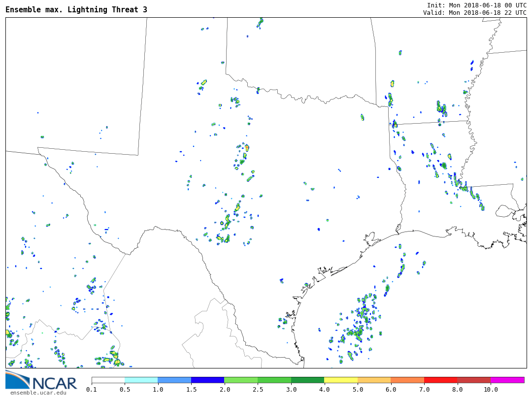Image resolution: width=532 pixels, height=399 pixels.
Task: Select the Init time text line
Action: coord(476,5)
